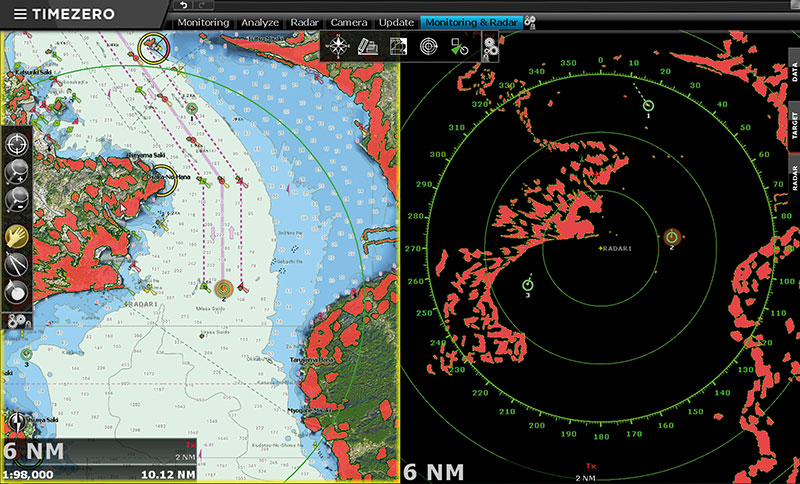Image resolution: width=800 pixels, height=484 pixels.
Task: Select the Radar tab
Action: (305, 22)
